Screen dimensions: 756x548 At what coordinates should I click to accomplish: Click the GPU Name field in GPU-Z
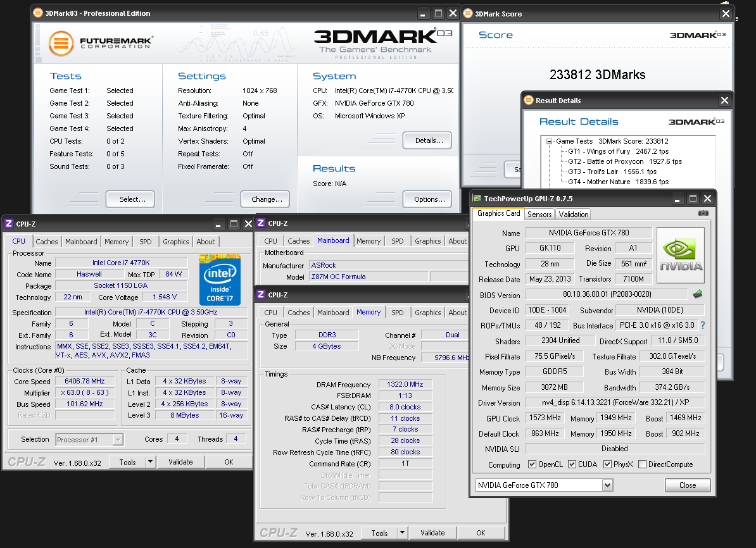point(589,233)
